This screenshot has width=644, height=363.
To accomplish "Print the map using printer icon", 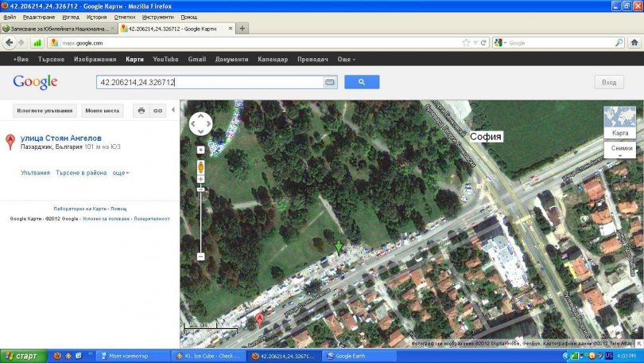I will tap(142, 111).
